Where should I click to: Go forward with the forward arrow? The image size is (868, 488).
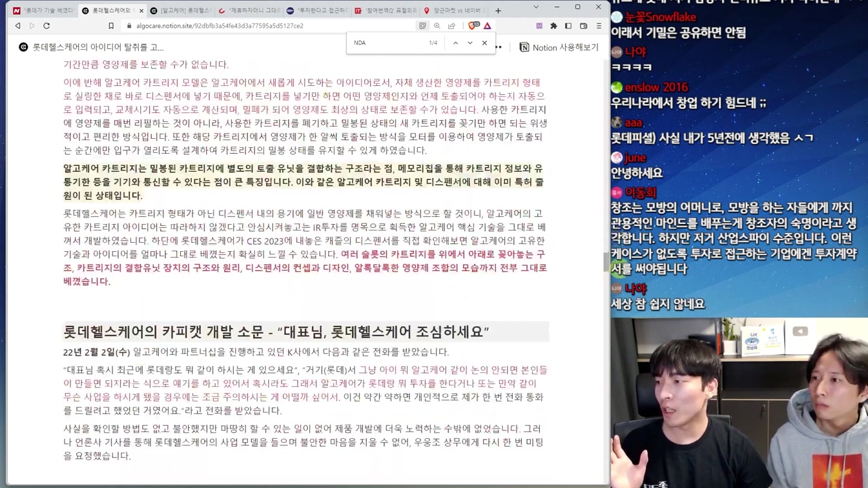(x=32, y=26)
